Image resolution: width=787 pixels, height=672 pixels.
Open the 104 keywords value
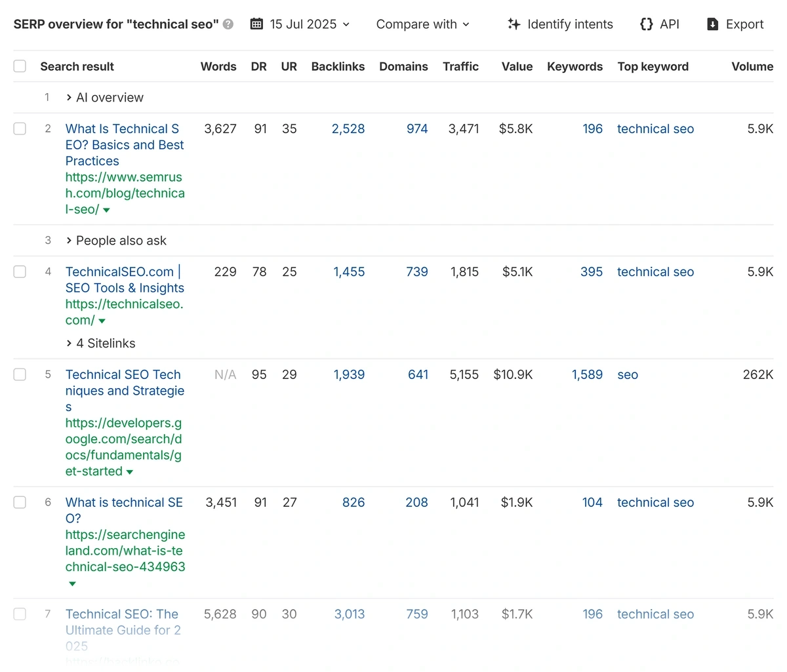tap(592, 503)
